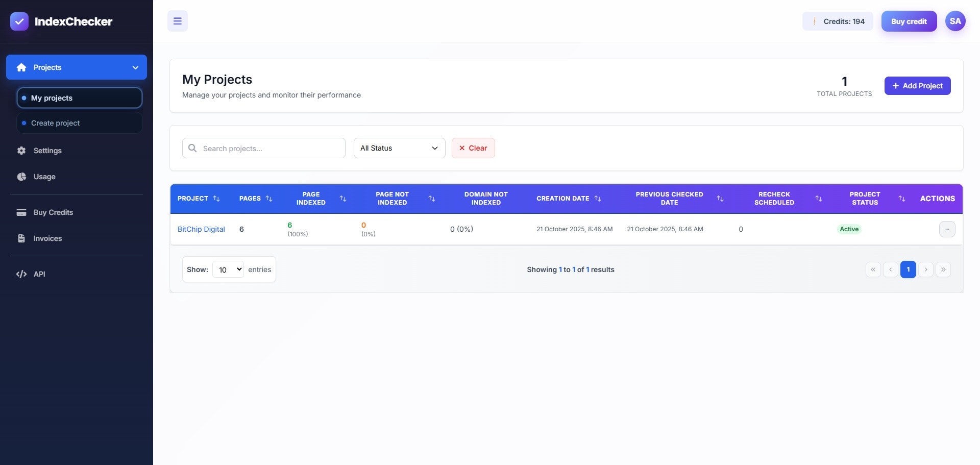This screenshot has width=980, height=465.
Task: Collapse the Projects sidebar section
Action: (x=135, y=67)
